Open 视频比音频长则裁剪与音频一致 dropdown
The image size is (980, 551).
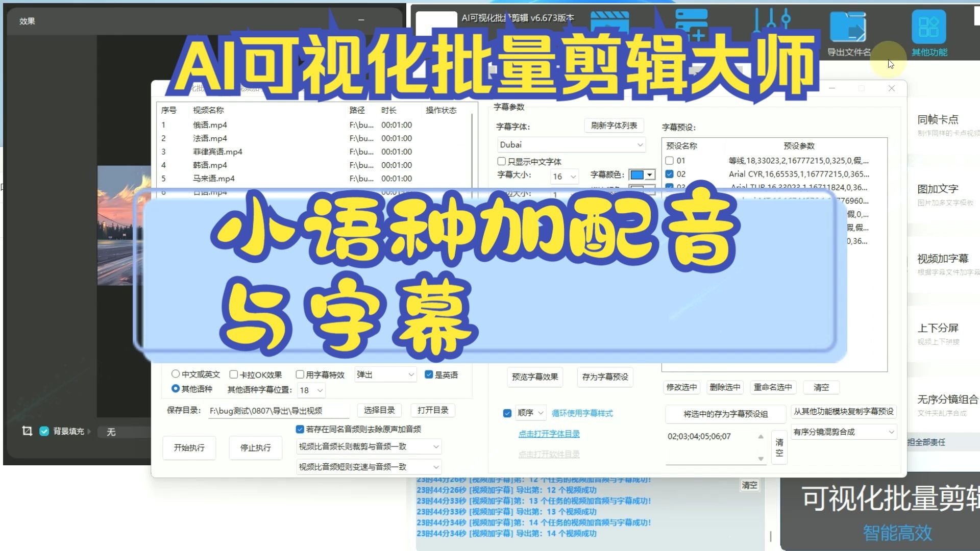point(369,446)
